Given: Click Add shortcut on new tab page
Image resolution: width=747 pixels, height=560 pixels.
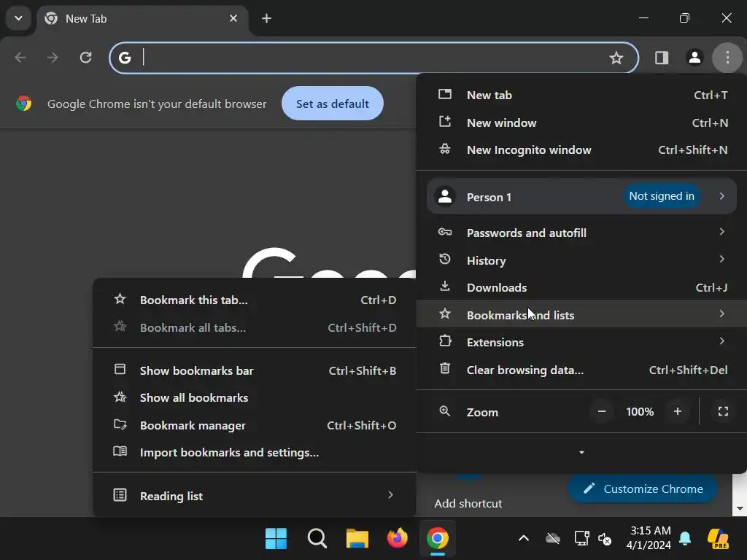Looking at the screenshot, I should (468, 503).
